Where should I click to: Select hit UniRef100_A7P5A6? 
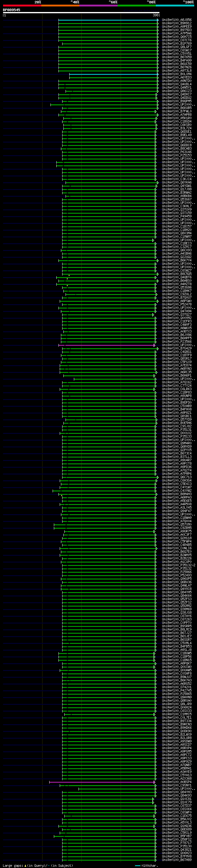pyautogui.click(x=177, y=33)
